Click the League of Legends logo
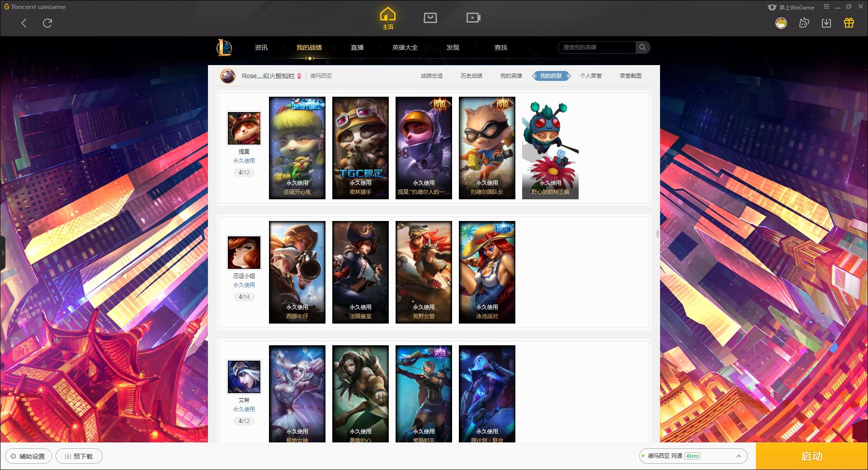 pyautogui.click(x=224, y=47)
